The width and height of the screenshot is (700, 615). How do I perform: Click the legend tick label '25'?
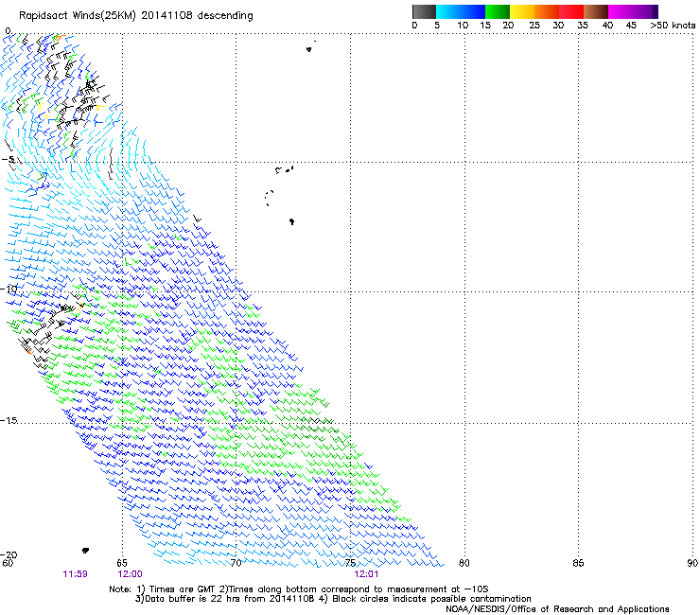(534, 26)
